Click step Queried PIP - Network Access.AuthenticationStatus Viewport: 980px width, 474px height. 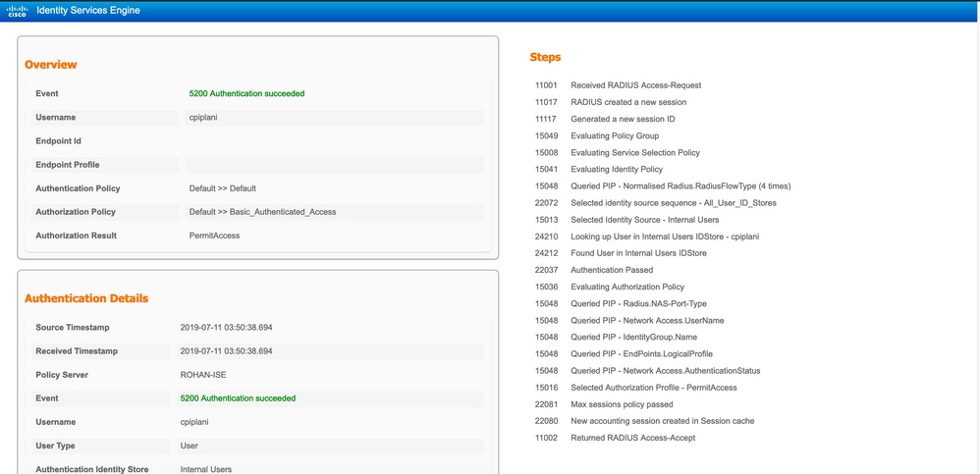pyautogui.click(x=647, y=371)
